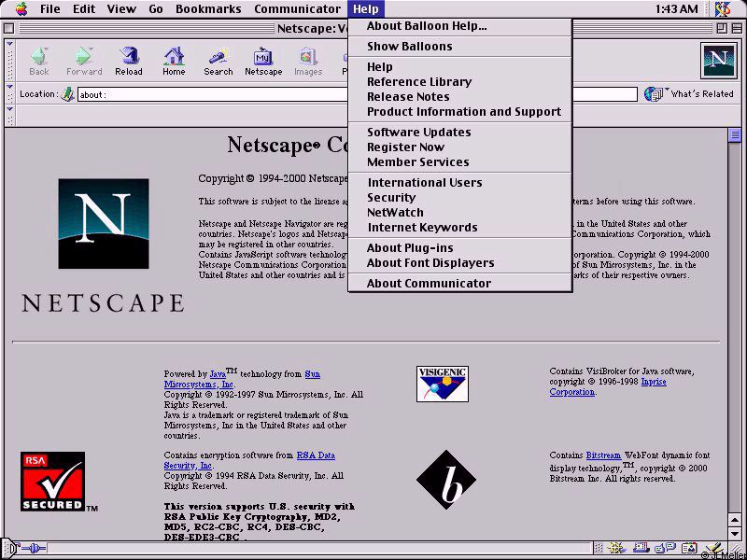
Task: Click the Visigenic logo image
Action: pos(442,384)
